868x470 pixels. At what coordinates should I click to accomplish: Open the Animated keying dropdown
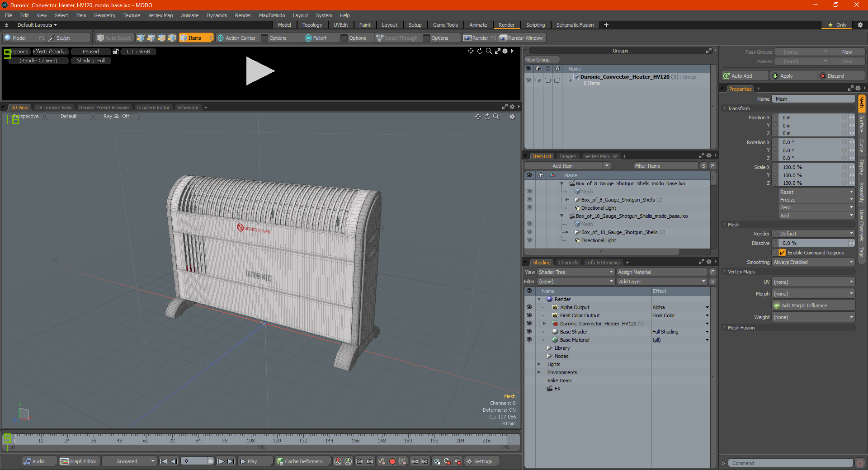point(129,461)
